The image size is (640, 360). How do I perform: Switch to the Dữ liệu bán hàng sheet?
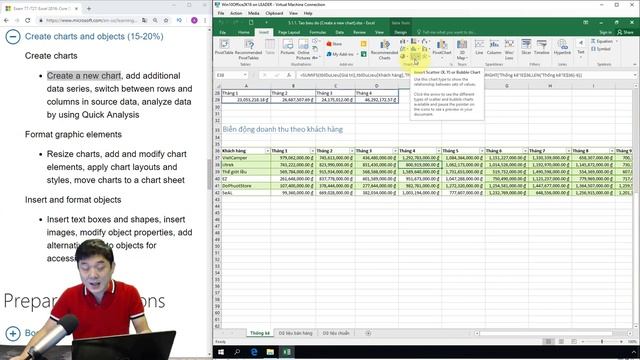click(295, 333)
